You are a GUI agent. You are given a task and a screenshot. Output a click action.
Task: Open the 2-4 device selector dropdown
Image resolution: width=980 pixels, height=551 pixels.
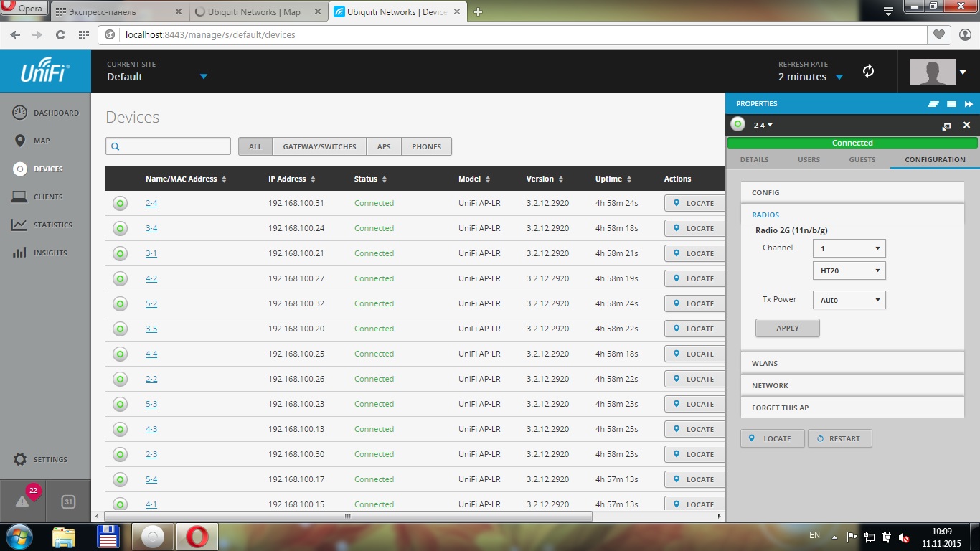tap(763, 125)
